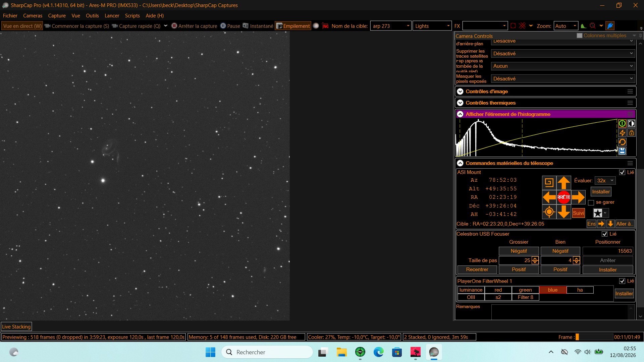The width and height of the screenshot is (644, 362).
Task: Uncheck Lié for PlayerOne FilterWheel
Action: point(622,281)
